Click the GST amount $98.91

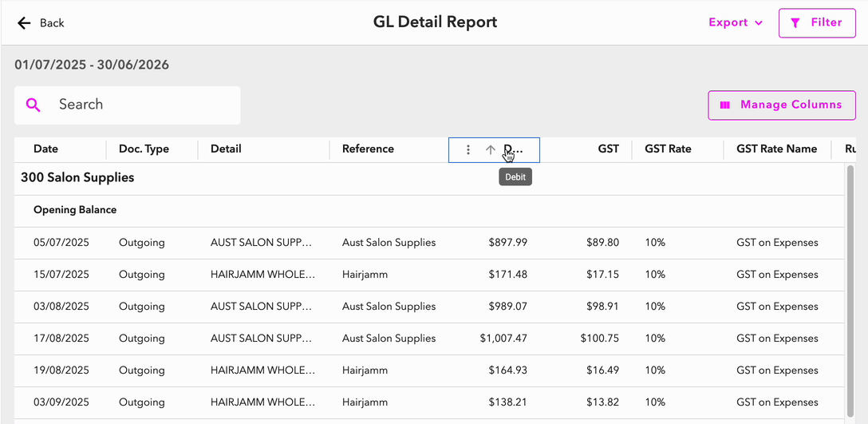[x=602, y=307]
